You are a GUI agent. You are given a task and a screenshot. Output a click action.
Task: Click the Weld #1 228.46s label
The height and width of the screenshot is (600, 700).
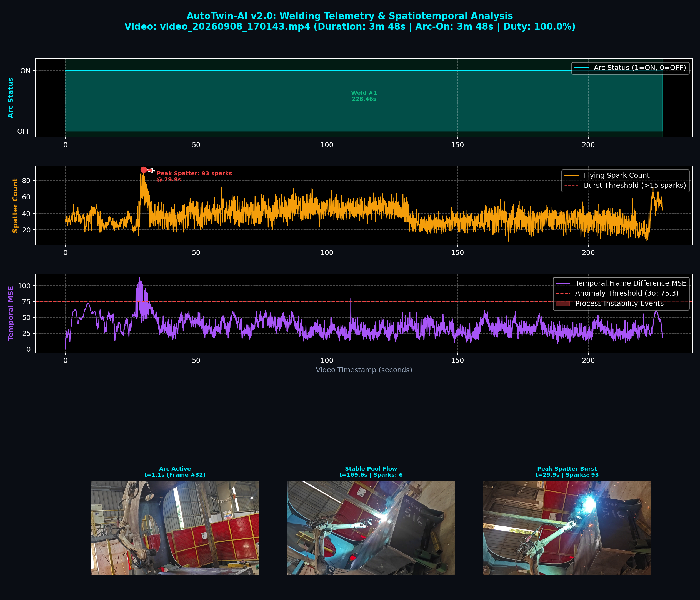[x=364, y=96]
